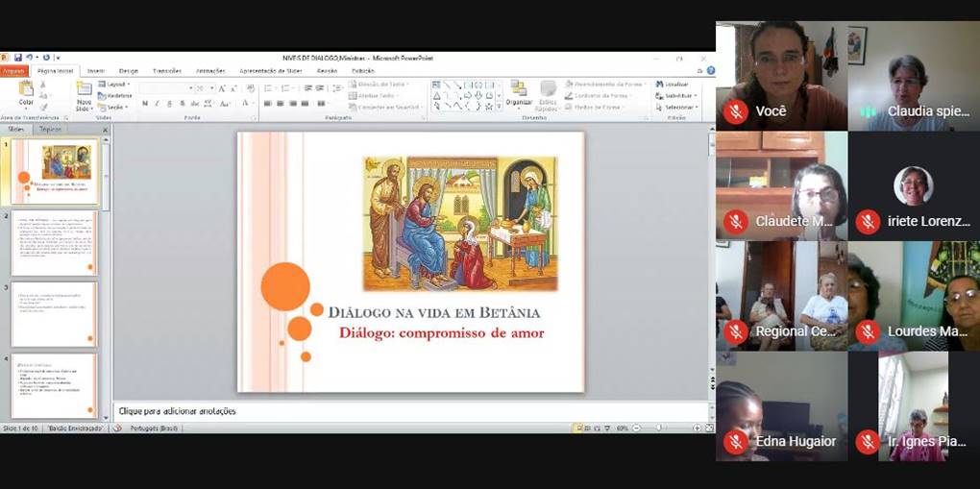This screenshot has height=489, width=980.
Task: Switch to the Revisão tab
Action: pyautogui.click(x=327, y=71)
